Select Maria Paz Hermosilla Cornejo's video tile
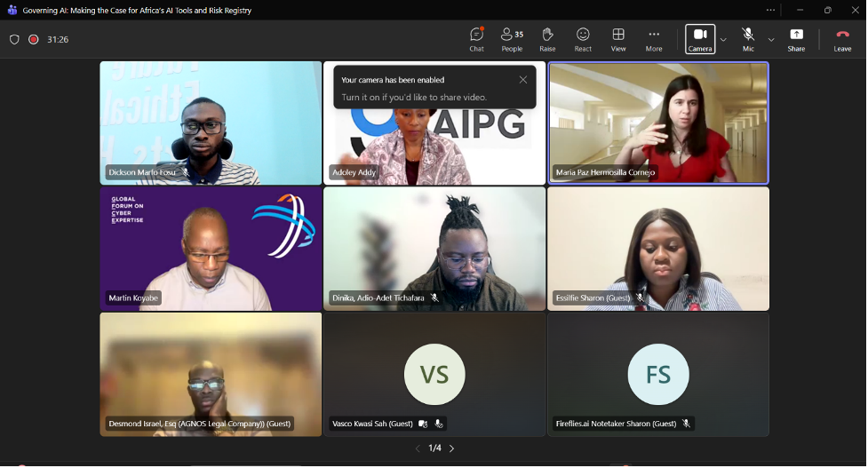This screenshot has width=868, height=468. pyautogui.click(x=658, y=123)
